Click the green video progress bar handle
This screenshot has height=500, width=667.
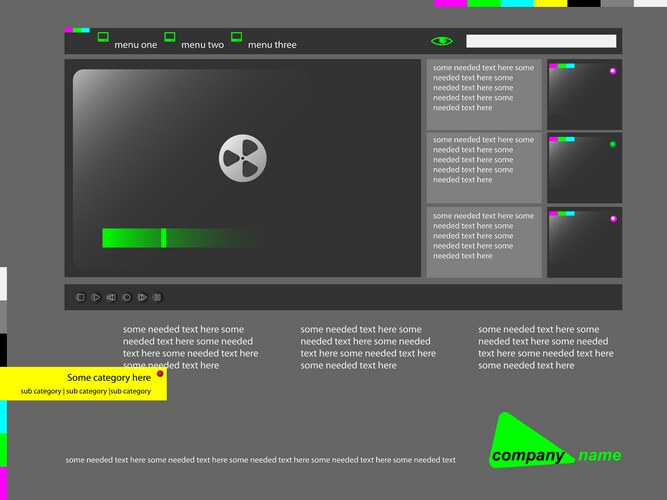[x=163, y=237]
